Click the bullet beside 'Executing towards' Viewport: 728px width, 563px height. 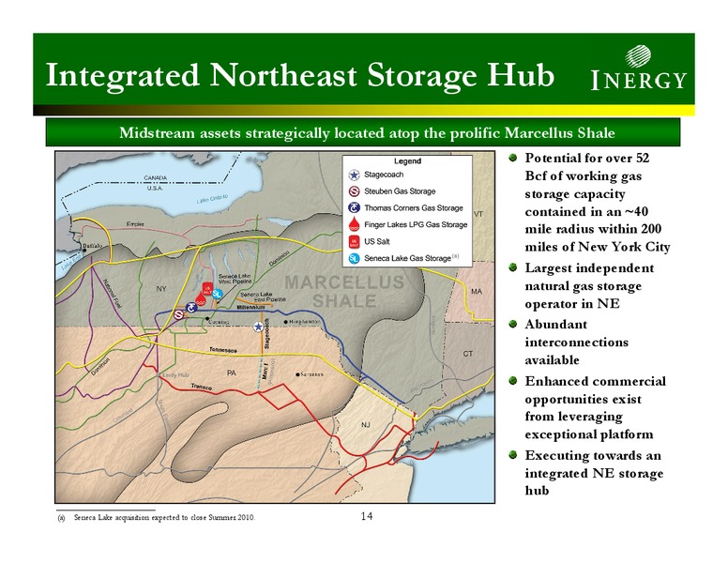513,455
